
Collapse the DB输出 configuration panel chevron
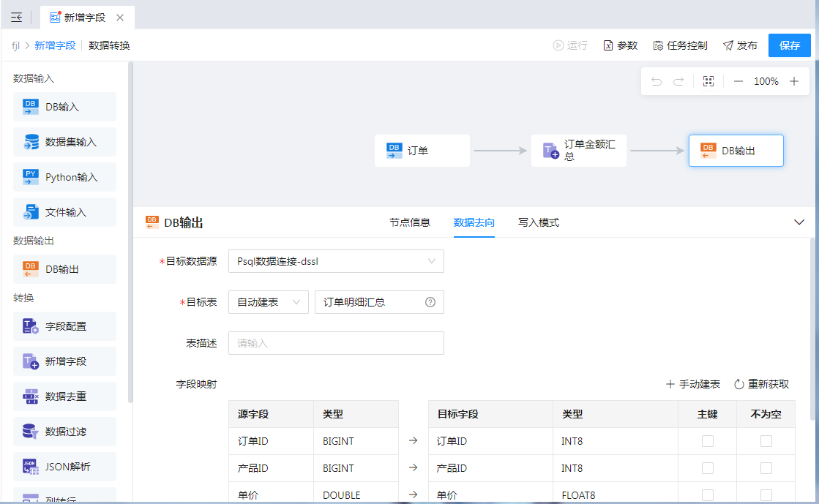point(799,222)
